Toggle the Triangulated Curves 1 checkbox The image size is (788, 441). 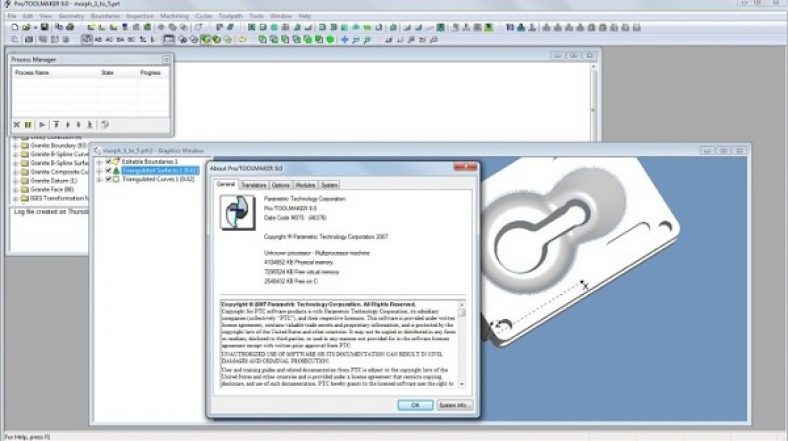pos(108,179)
